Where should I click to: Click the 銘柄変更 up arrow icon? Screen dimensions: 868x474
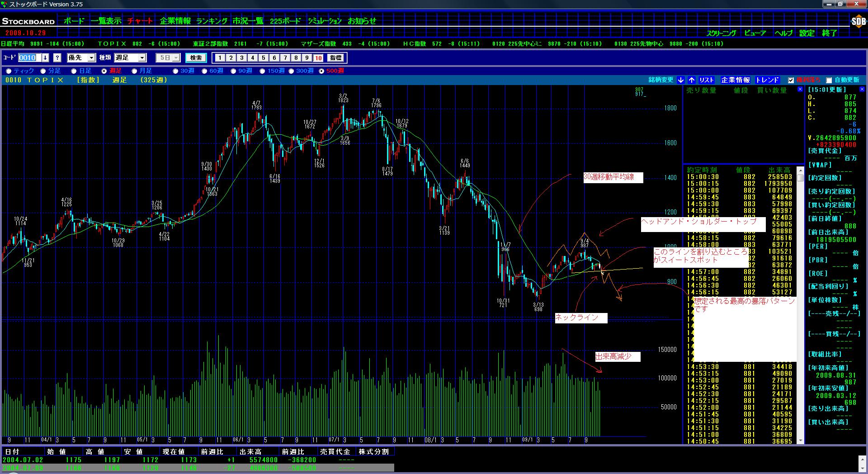pos(692,80)
